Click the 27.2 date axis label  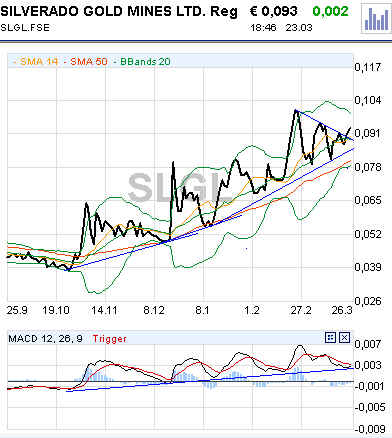[x=301, y=310]
